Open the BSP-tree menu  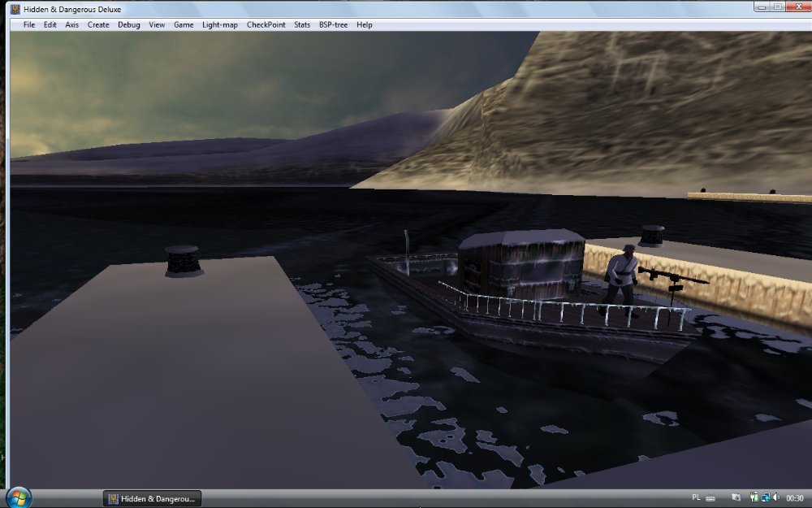click(334, 25)
